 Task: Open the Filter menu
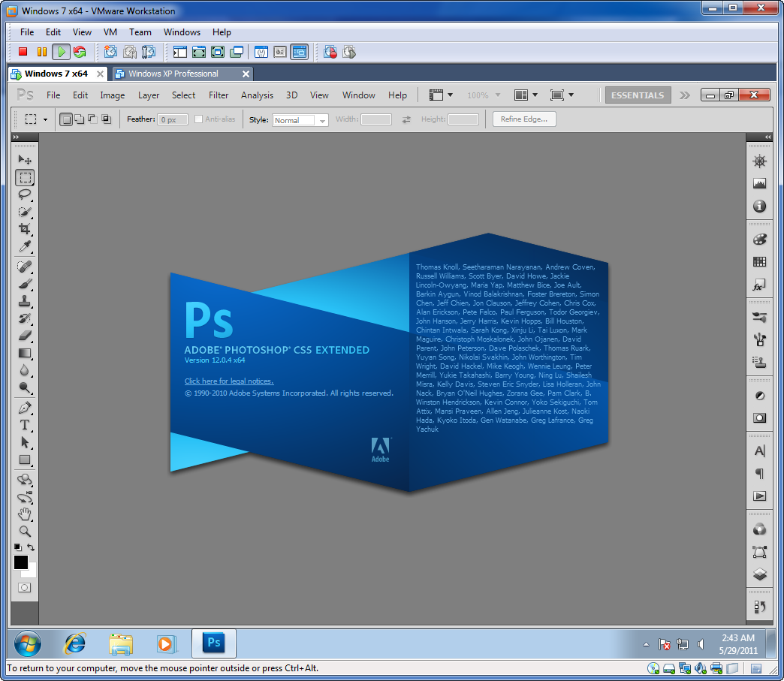(219, 95)
